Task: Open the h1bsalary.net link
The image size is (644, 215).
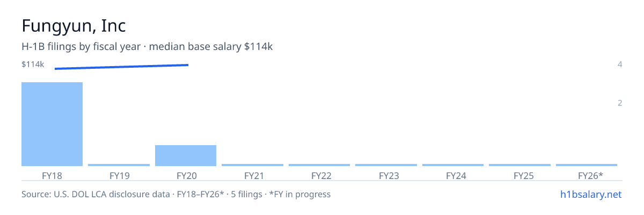Action: pos(590,194)
